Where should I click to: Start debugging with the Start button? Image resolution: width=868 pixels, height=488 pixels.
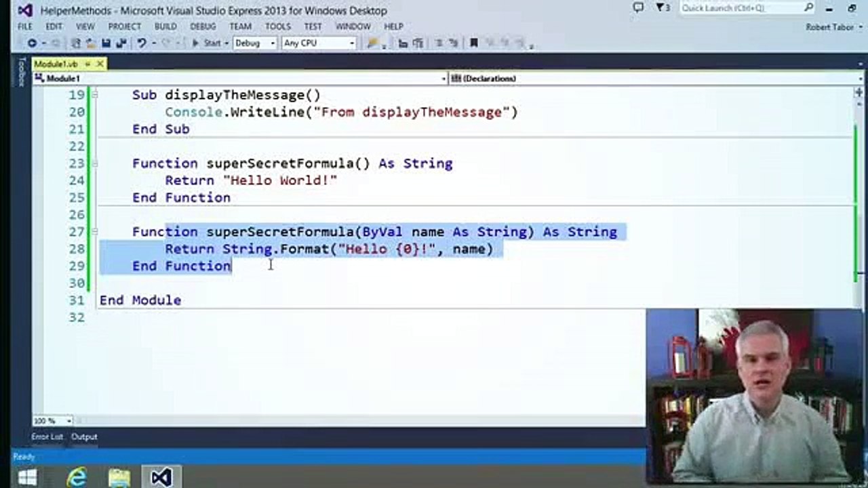pyautogui.click(x=206, y=43)
